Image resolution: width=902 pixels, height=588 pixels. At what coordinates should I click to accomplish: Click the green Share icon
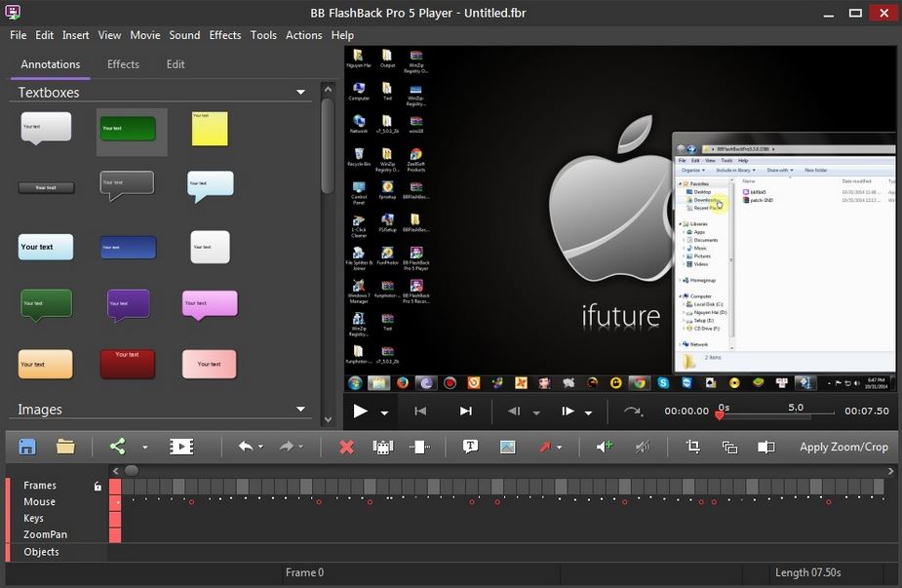[x=117, y=447]
